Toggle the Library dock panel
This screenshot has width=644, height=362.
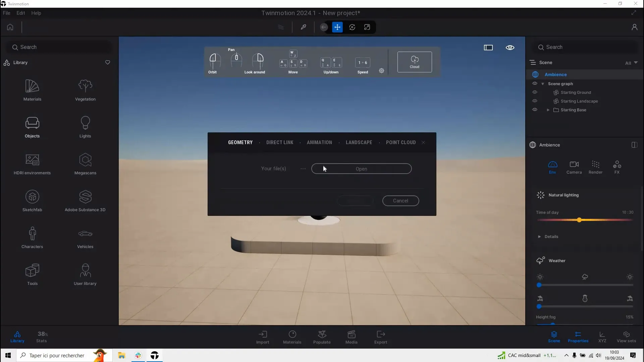[x=17, y=337]
